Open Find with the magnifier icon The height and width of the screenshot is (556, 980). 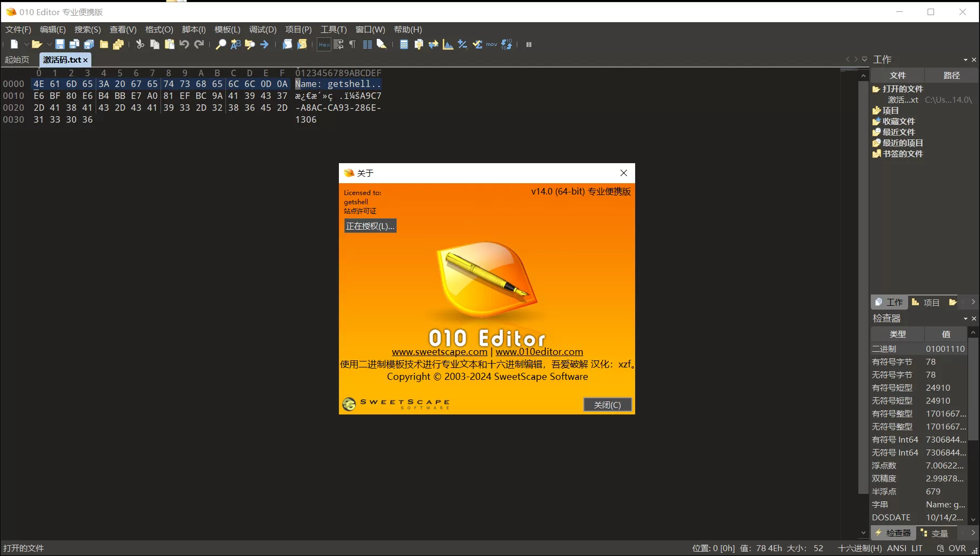pos(221,44)
